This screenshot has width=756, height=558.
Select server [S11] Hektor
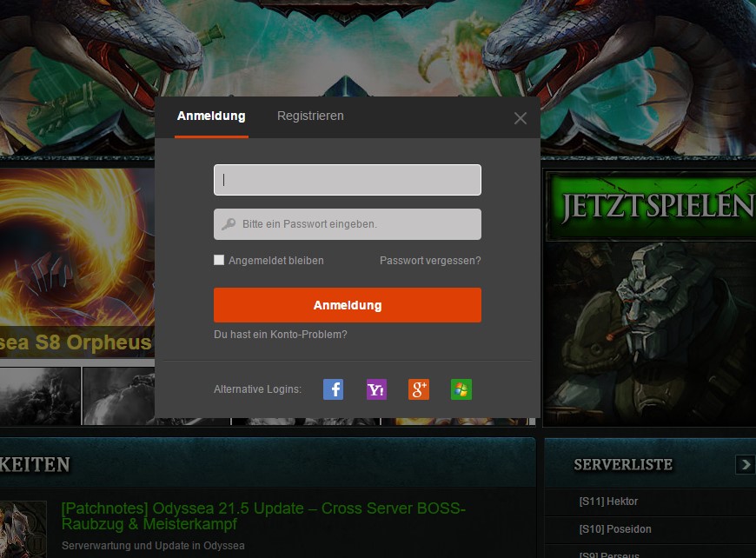[608, 502]
